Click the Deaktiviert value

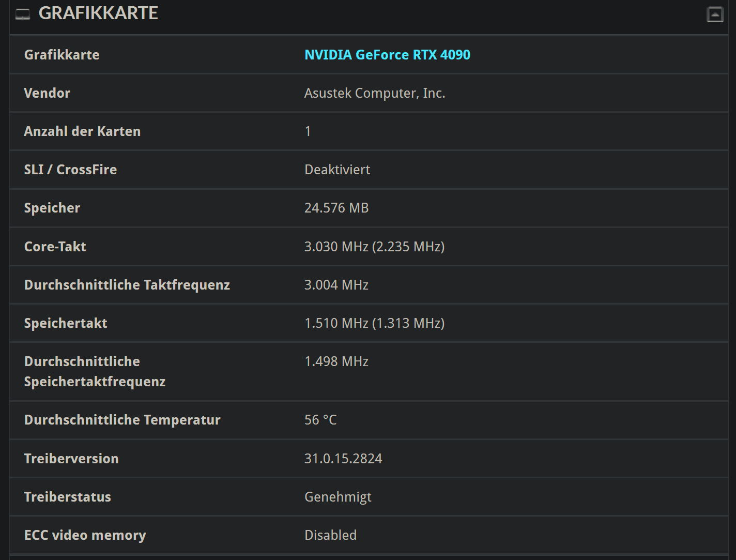click(338, 170)
